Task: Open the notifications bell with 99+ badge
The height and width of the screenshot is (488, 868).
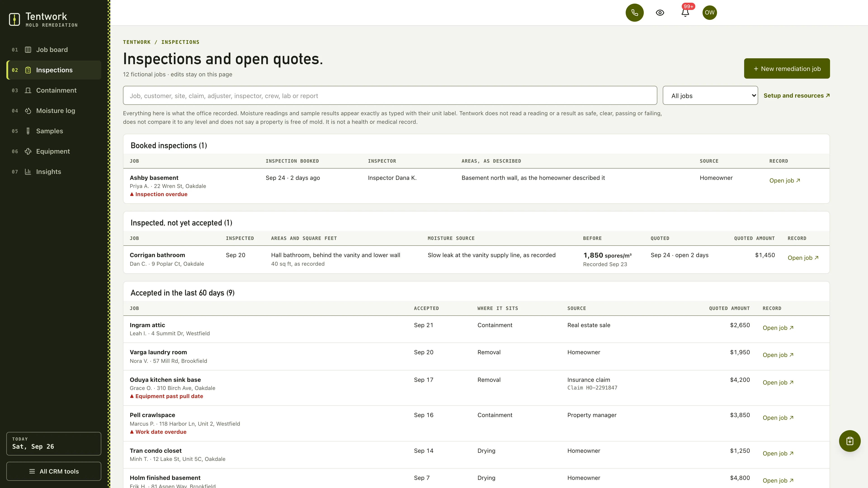Action: point(685,12)
